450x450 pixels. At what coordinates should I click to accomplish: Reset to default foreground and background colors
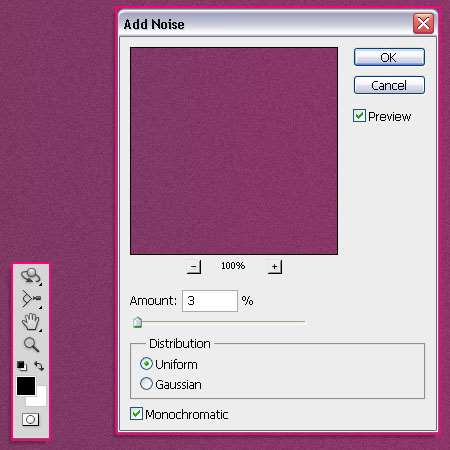click(22, 366)
